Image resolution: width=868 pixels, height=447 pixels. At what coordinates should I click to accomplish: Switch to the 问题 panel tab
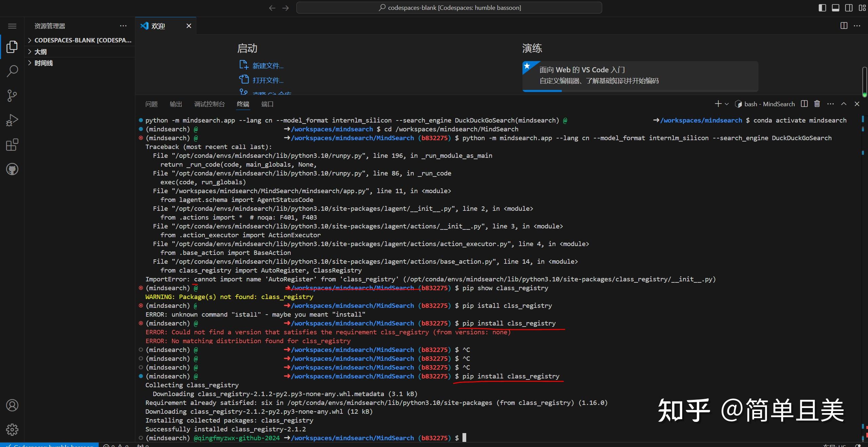[x=151, y=104]
